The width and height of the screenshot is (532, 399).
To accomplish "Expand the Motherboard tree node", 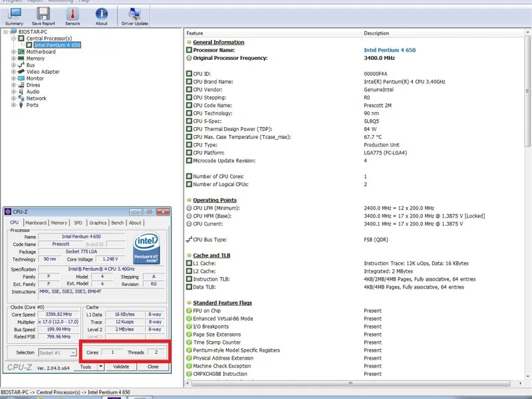I will (x=13, y=52).
